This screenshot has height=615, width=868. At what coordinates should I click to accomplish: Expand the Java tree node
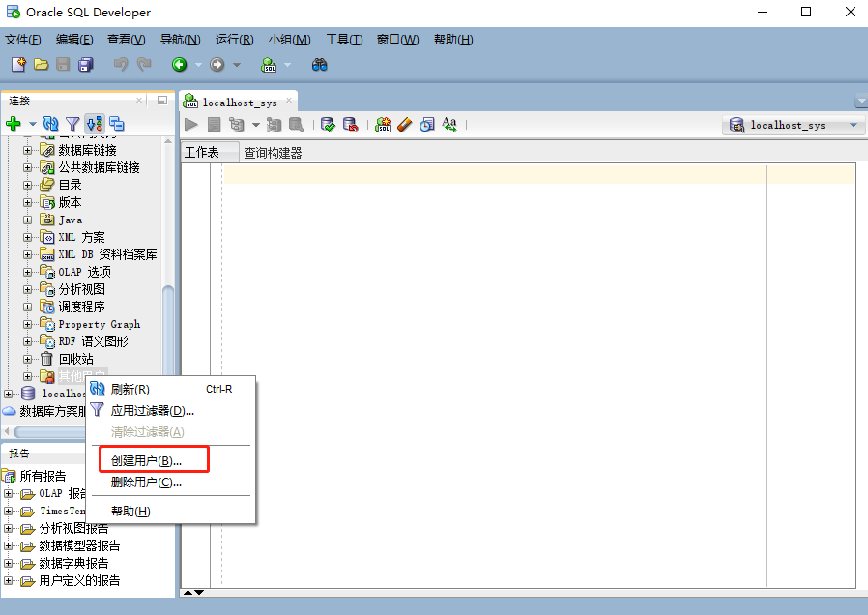(27, 220)
